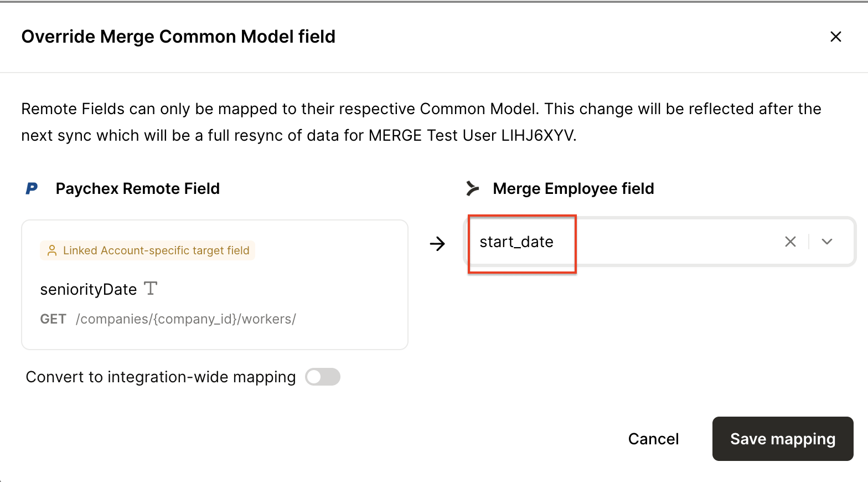The width and height of the screenshot is (868, 482).
Task: Expand the Merge Employee field dropdown chevron
Action: coord(827,242)
